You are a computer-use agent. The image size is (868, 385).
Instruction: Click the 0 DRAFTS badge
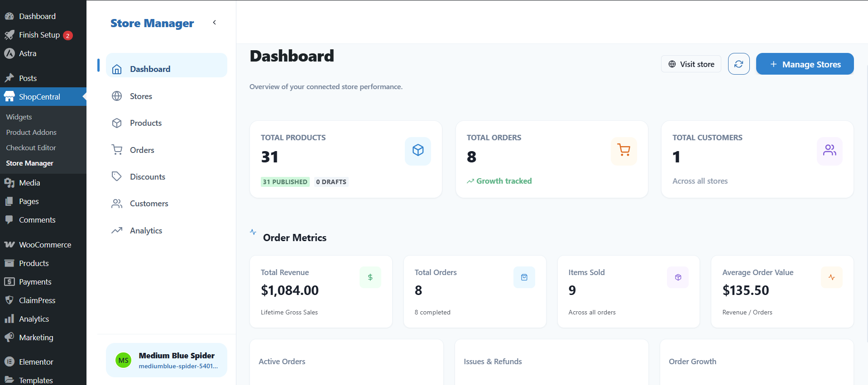pos(331,182)
